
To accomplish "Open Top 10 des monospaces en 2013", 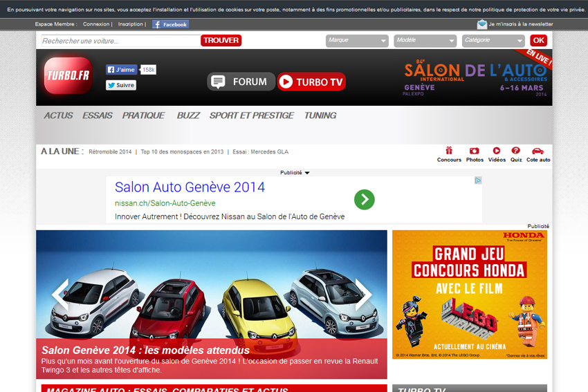I will point(182,152).
